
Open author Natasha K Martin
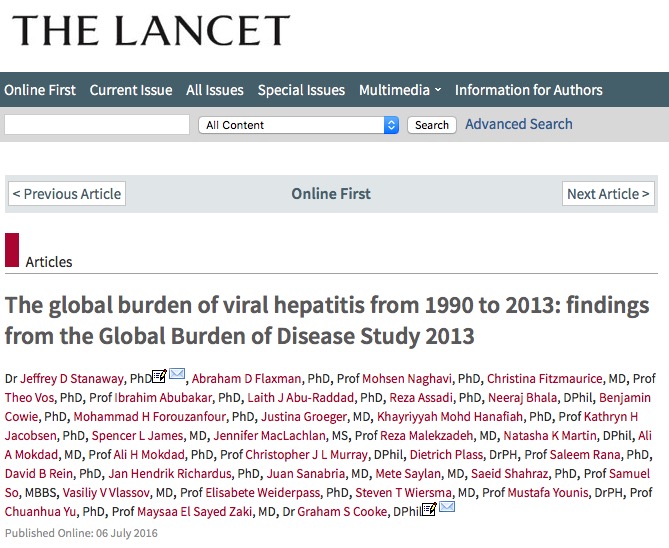[550, 436]
